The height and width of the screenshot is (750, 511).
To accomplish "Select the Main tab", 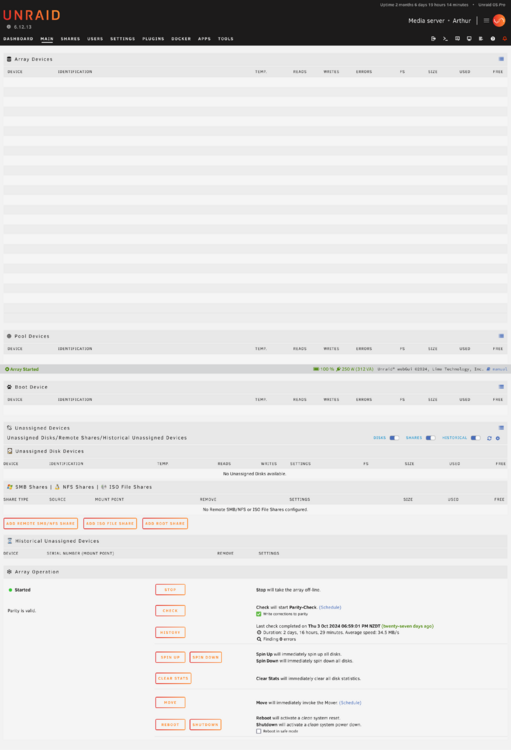I will [x=47, y=39].
